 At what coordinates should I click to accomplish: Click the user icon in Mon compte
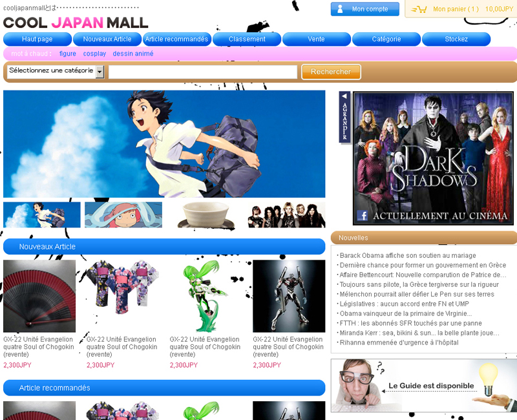click(x=341, y=9)
